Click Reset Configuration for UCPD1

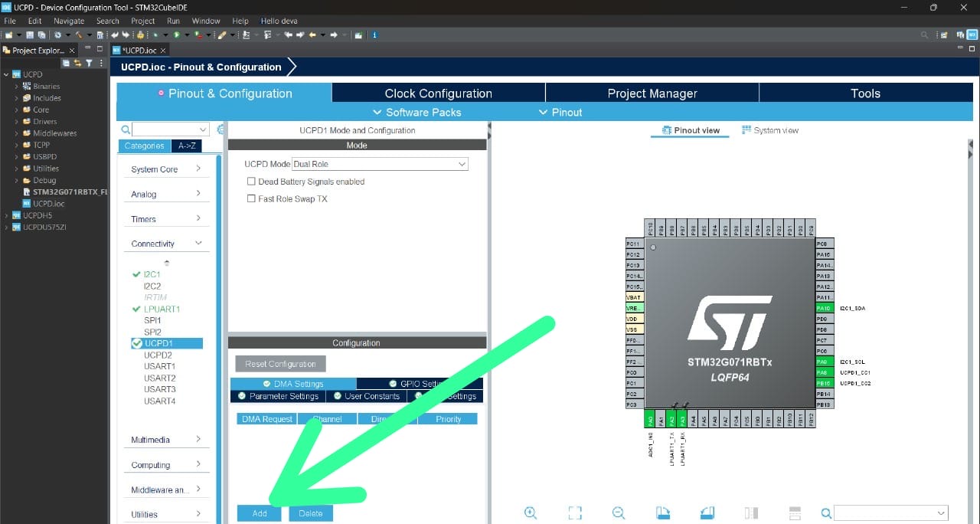[280, 364]
